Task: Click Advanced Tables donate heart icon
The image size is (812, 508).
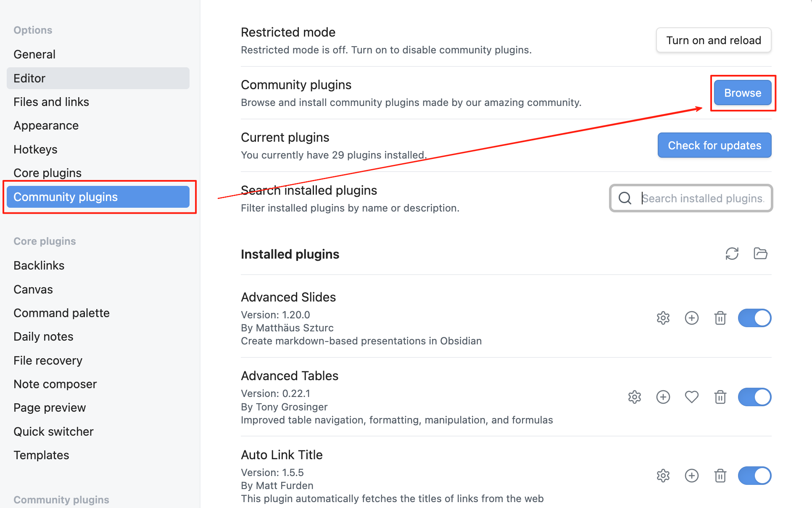Action: [x=691, y=397]
